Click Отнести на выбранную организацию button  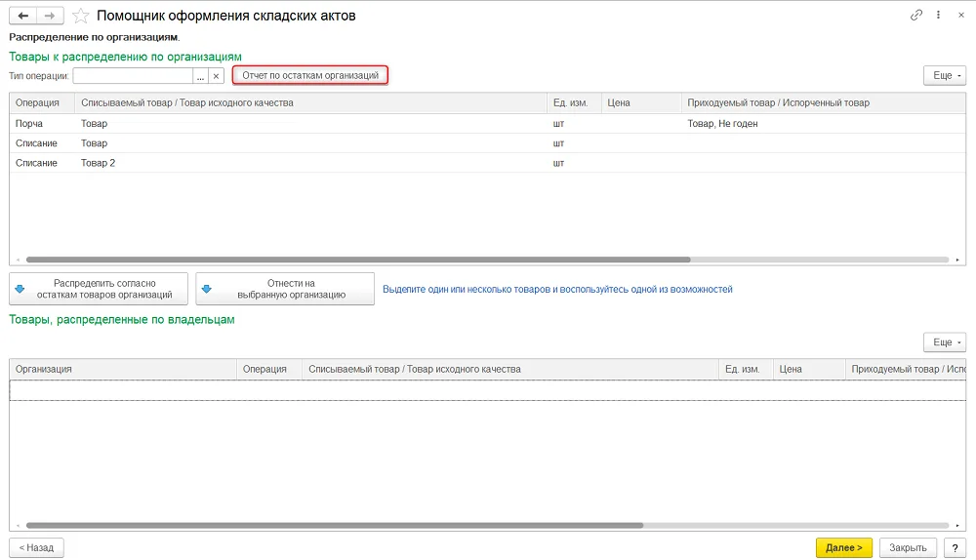tap(285, 289)
